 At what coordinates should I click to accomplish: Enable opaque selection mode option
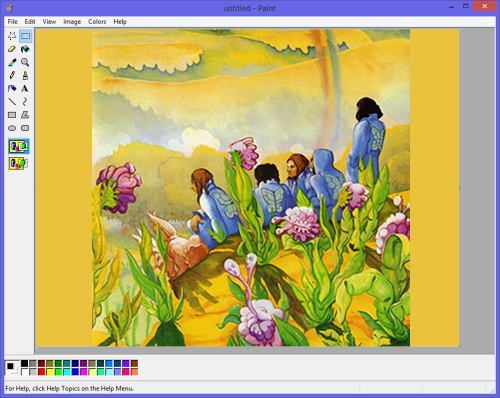point(19,146)
